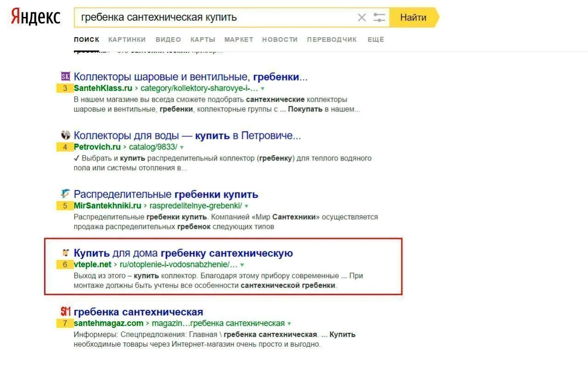Image resolution: width=588 pixels, height=365 pixels.
Task: Expand dropdown arrow beside SantehKlass.ru URL
Action: 262,88
